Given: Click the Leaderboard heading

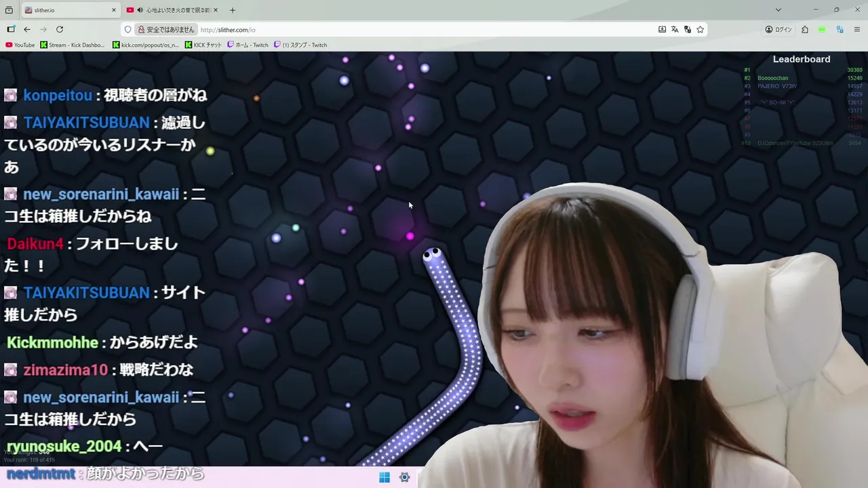Looking at the screenshot, I should coord(802,59).
